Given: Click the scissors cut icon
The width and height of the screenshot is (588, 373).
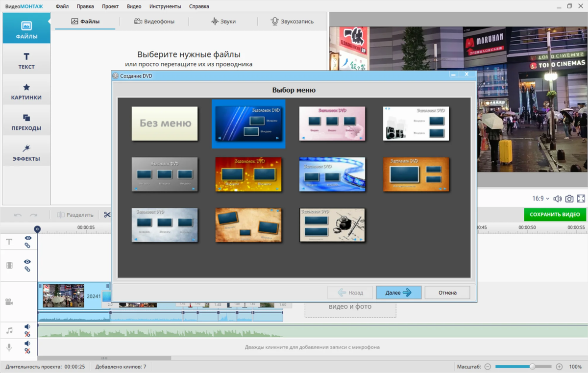Looking at the screenshot, I should (x=107, y=215).
